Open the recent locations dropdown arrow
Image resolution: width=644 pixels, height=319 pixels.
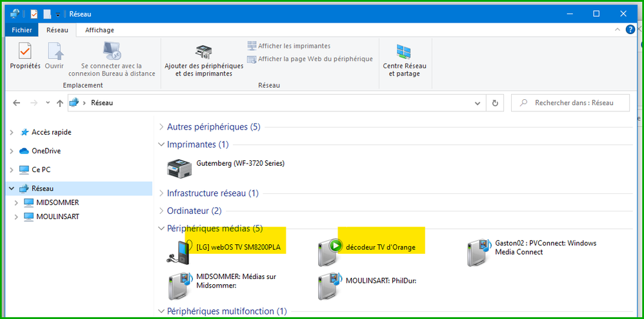pyautogui.click(x=48, y=103)
